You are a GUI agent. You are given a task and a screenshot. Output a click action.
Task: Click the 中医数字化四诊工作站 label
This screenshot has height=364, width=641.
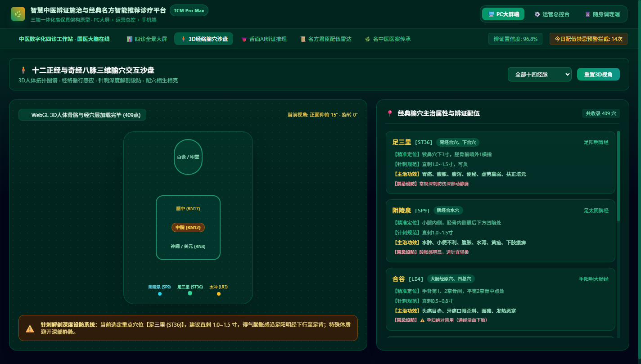(x=64, y=39)
